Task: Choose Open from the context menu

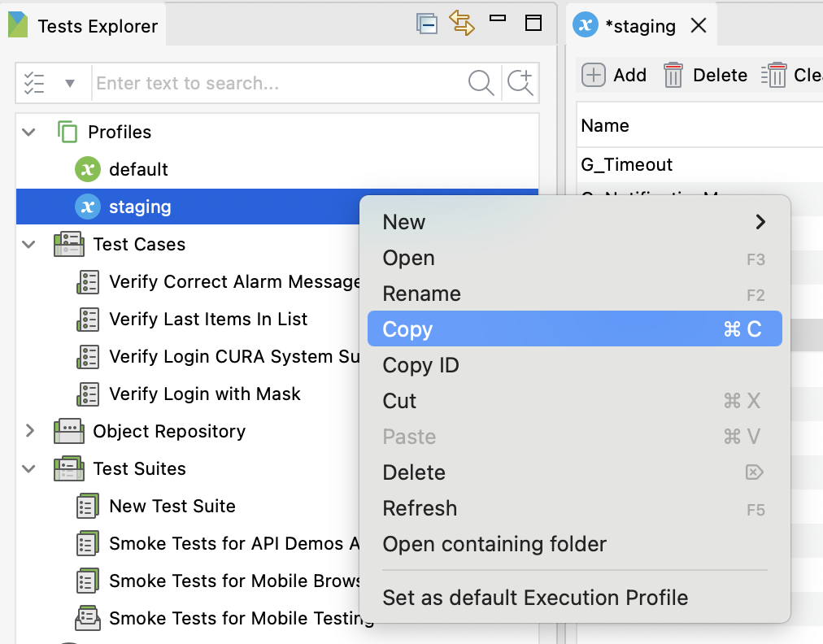Action: pyautogui.click(x=575, y=258)
